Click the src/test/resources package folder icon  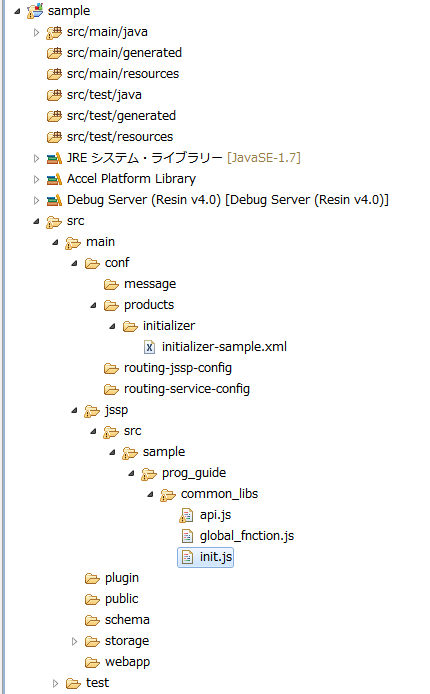click(x=54, y=137)
